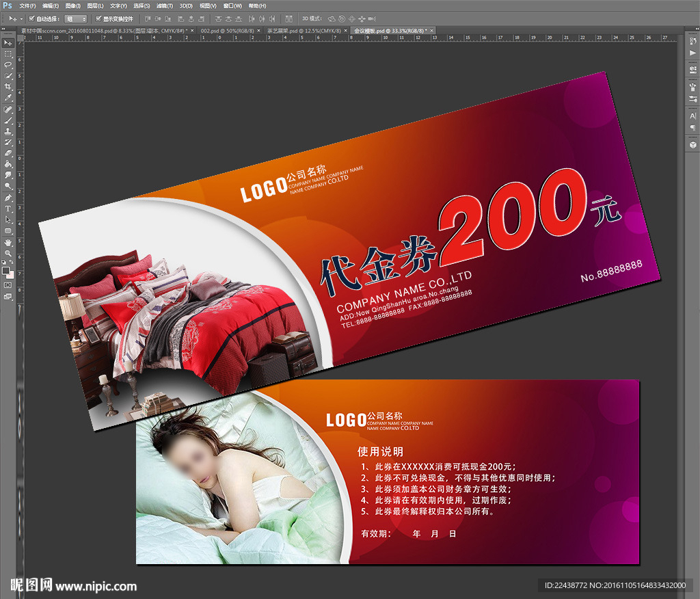Image resolution: width=700 pixels, height=599 pixels.
Task: Select the Clone Stamp tool
Action: pyautogui.click(x=8, y=131)
